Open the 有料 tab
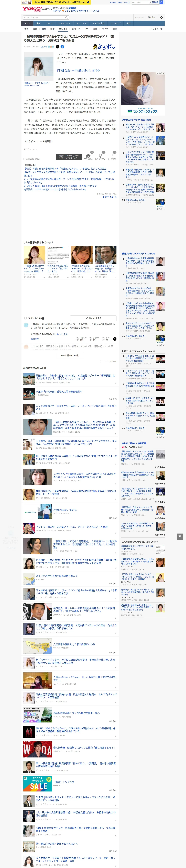186x868 pixels. click(x=129, y=24)
